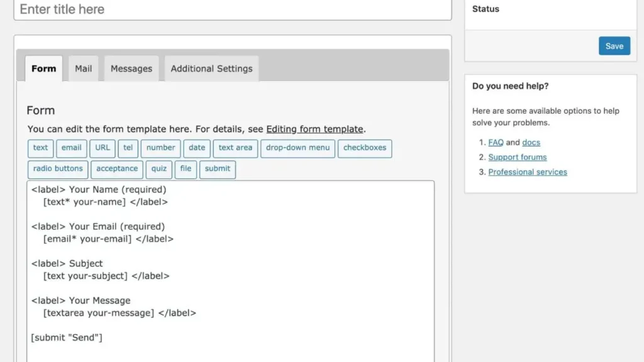Viewport: 644px width, 362px height.
Task: Insert a checkboxes form-tag
Action: [365, 148]
